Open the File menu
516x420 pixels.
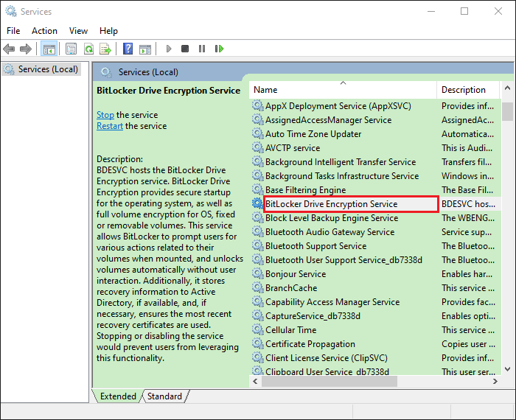tap(13, 31)
